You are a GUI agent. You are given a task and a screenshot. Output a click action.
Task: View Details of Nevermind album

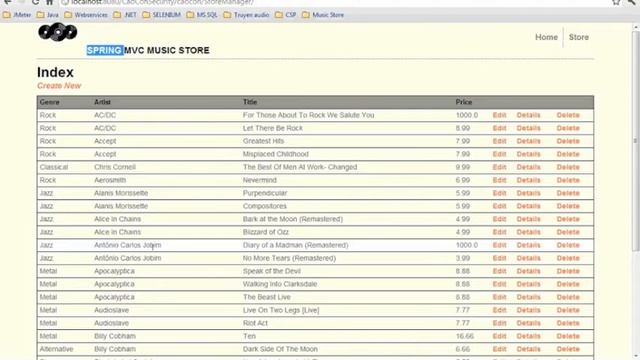point(528,180)
